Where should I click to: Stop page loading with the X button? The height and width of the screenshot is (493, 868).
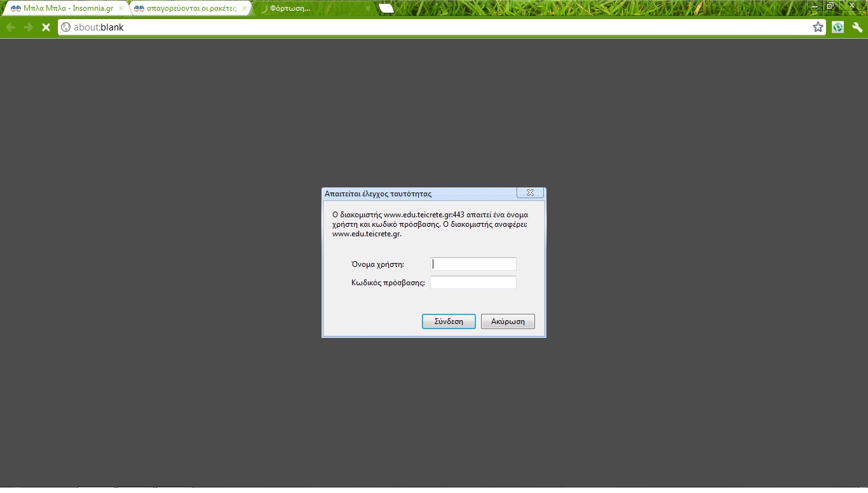pyautogui.click(x=46, y=27)
